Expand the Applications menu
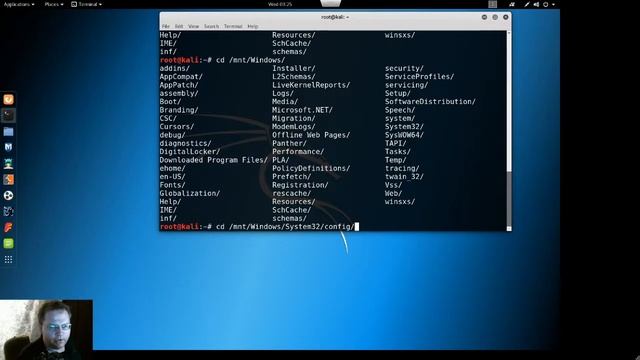 click(19, 4)
